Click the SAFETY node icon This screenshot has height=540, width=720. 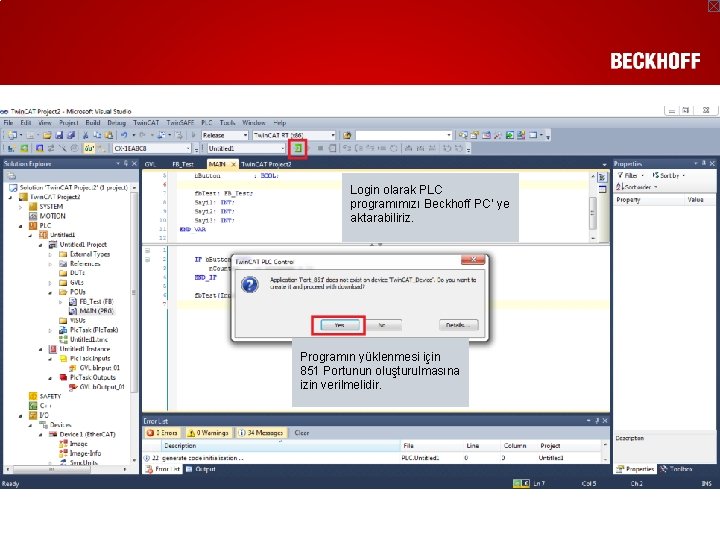33,396
